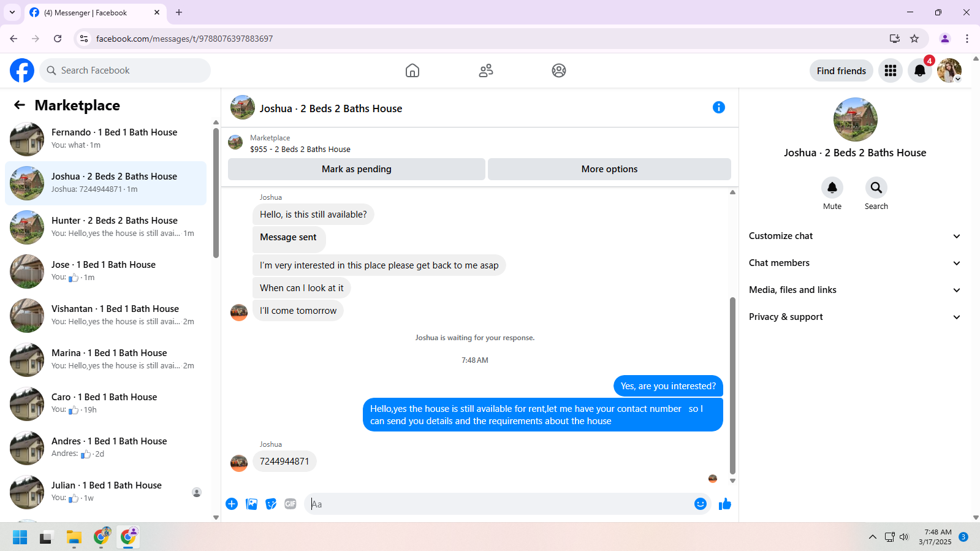Screen dimensions: 980x551
Task: Open $955 2 Beds 2 Baths listing
Action: coord(300,149)
